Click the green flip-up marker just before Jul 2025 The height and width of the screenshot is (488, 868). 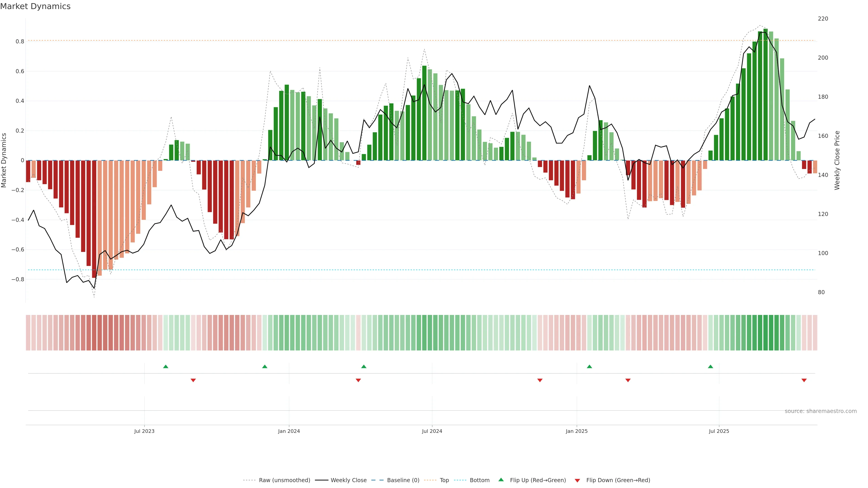(x=710, y=366)
